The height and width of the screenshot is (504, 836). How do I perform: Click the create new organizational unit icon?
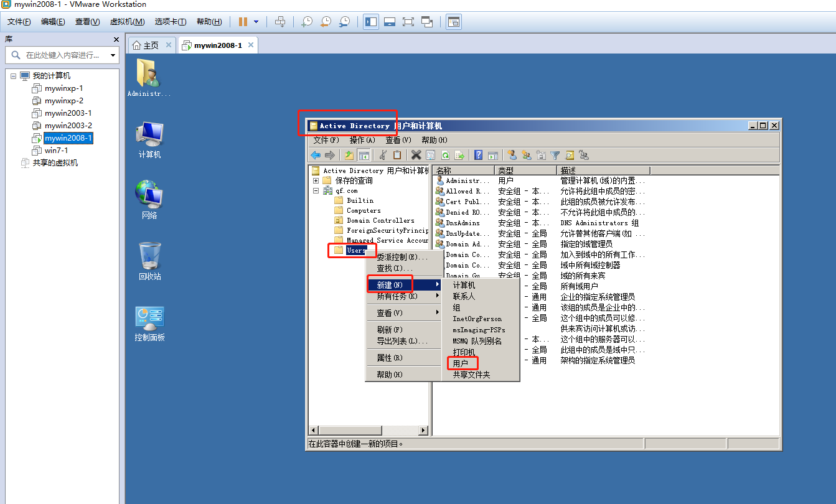pos(540,155)
